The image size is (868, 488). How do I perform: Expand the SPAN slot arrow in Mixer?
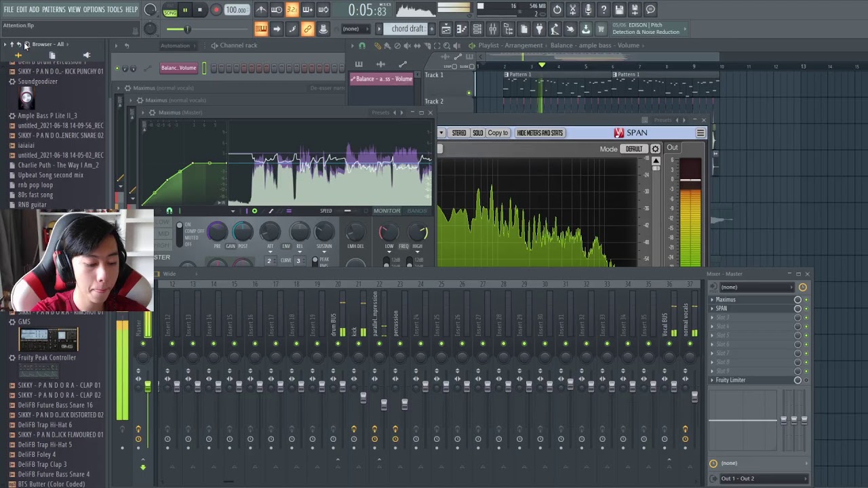pos(712,308)
